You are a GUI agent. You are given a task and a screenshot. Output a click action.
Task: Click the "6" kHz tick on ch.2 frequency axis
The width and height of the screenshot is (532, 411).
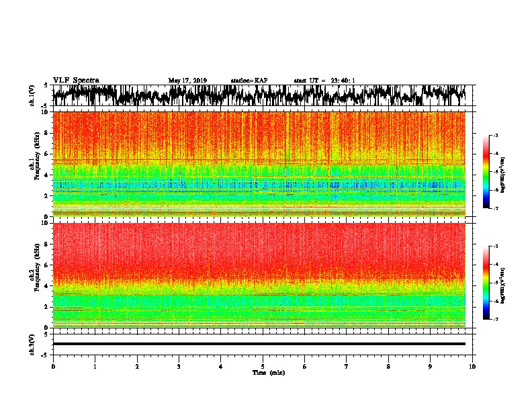(x=47, y=265)
